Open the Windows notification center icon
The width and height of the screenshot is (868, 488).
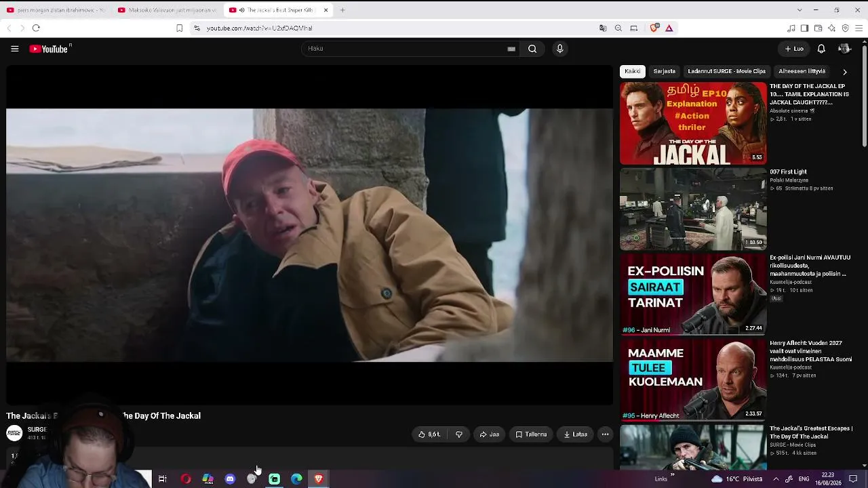point(853,479)
